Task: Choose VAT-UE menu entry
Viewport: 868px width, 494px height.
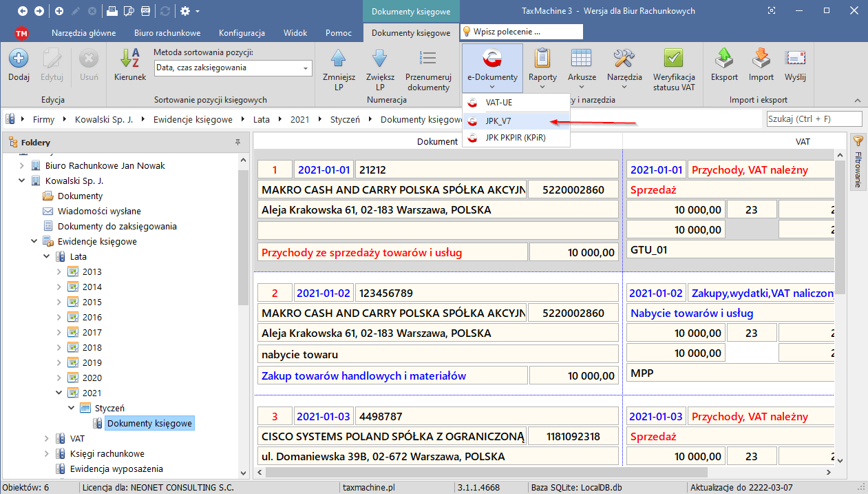Action: coord(498,103)
